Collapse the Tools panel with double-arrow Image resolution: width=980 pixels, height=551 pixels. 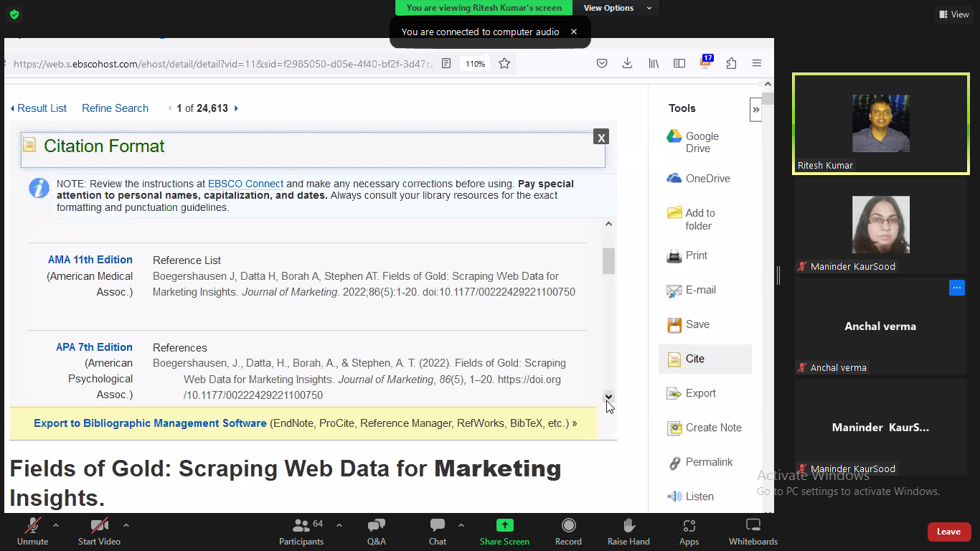tap(755, 110)
